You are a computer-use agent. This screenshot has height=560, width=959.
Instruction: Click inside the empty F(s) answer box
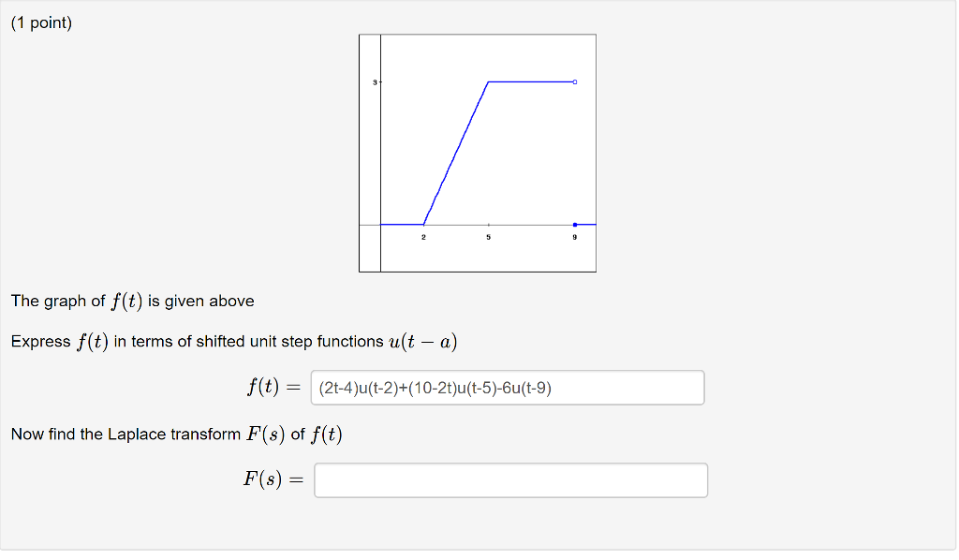coord(510,479)
